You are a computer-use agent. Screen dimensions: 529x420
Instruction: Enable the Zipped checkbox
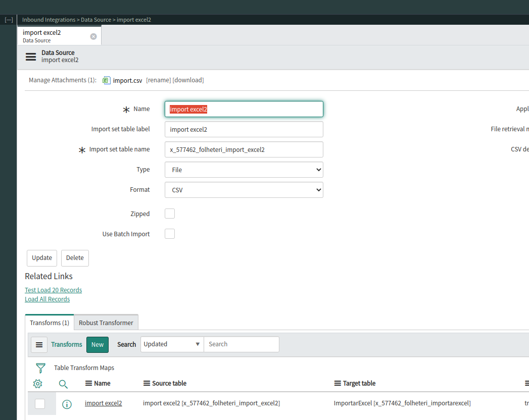(x=170, y=214)
